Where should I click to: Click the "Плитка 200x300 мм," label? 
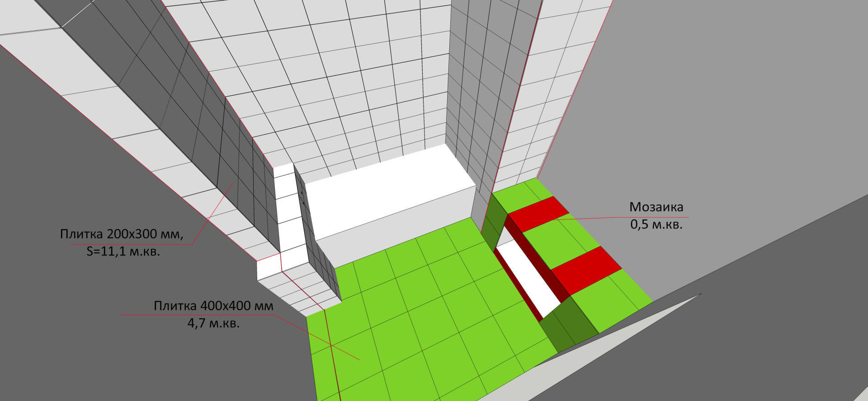122,234
